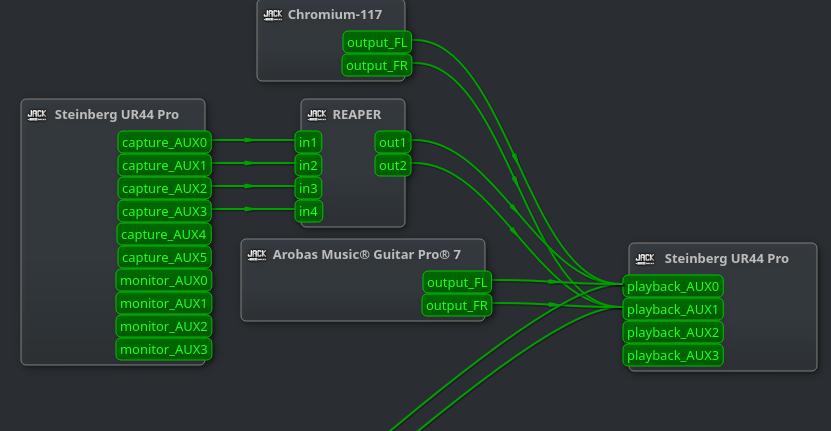Select the Chromium-117 output_FR port
831x431 pixels.
pos(376,66)
